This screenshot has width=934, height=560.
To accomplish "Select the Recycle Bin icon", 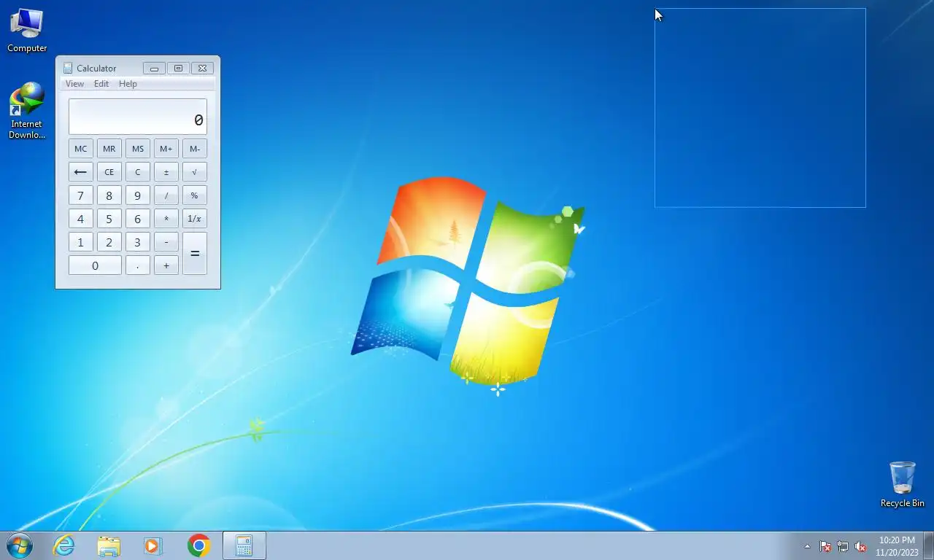I will [x=902, y=485].
